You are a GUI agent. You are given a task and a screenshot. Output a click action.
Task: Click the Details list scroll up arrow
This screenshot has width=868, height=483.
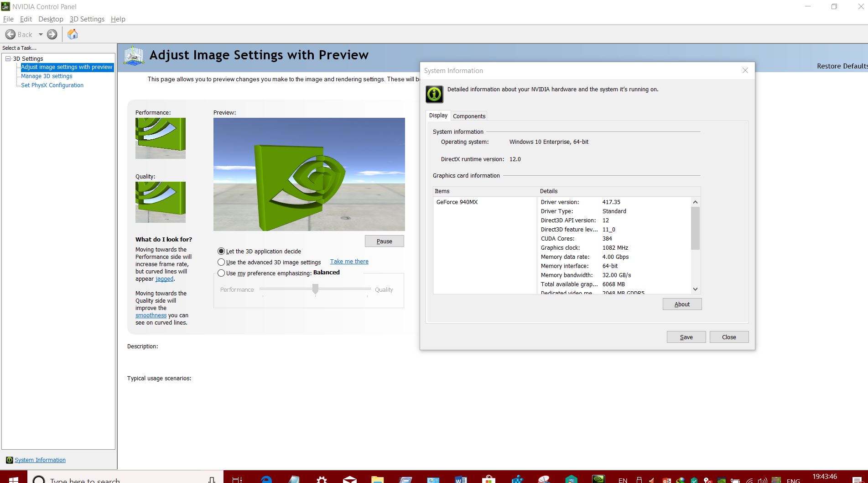695,202
